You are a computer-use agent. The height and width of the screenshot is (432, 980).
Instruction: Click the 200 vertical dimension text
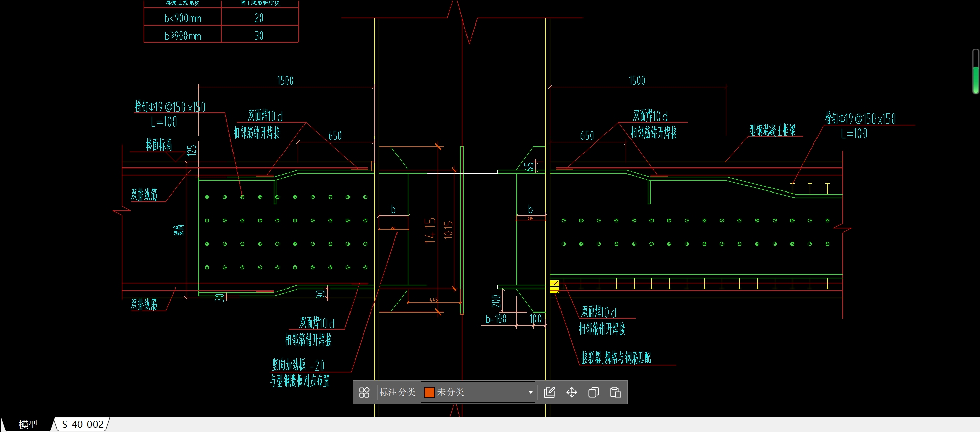[x=496, y=301]
